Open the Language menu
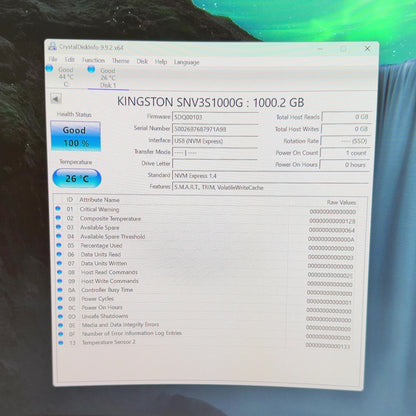 pyautogui.click(x=186, y=62)
